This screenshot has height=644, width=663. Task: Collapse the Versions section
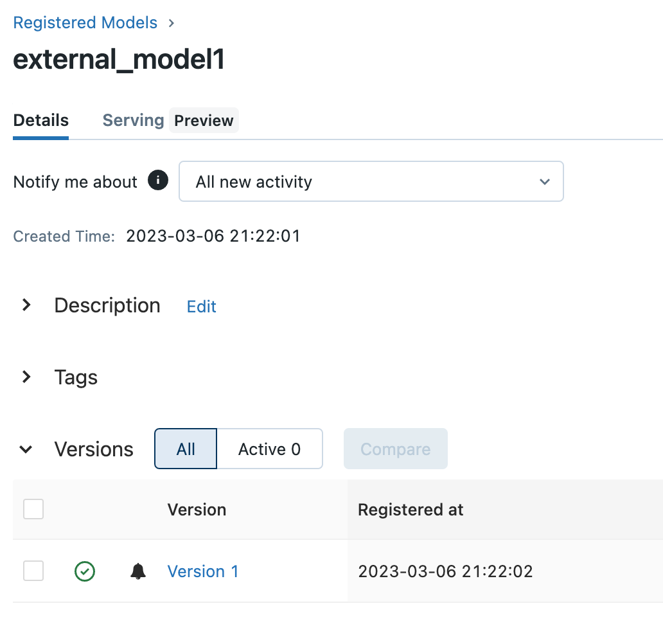[x=26, y=449]
